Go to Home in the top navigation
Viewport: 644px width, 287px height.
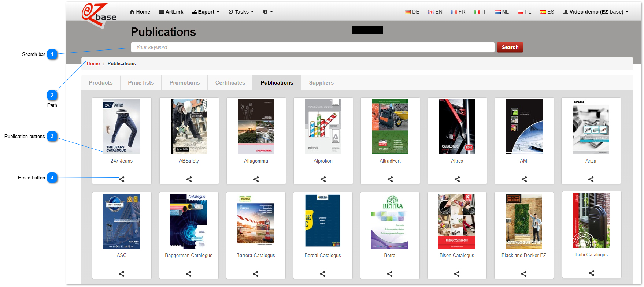140,12
